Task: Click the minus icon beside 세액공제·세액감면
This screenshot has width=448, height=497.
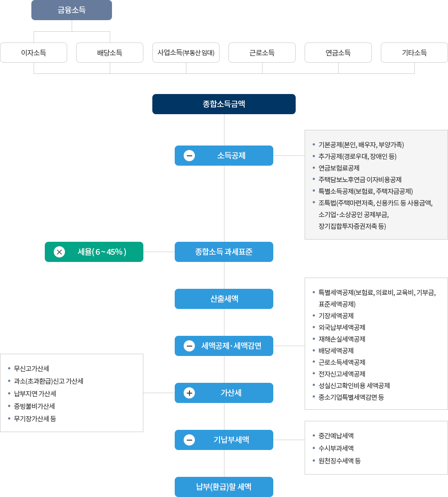Action: 189,346
